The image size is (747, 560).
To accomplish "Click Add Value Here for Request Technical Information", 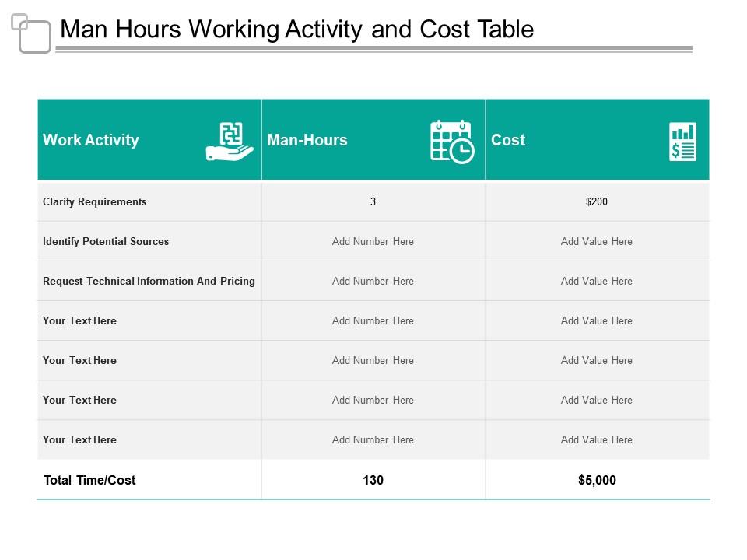I will click(x=597, y=281).
